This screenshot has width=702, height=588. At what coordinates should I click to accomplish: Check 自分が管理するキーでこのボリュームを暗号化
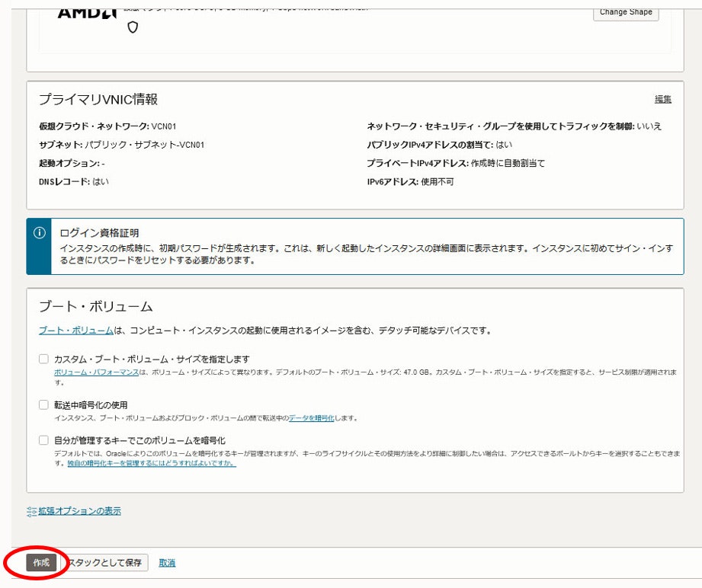click(43, 440)
